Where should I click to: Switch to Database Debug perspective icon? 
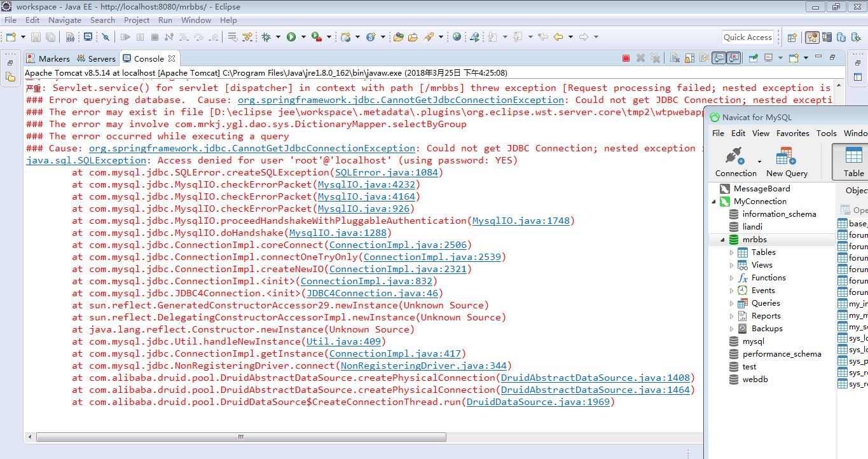(856, 38)
